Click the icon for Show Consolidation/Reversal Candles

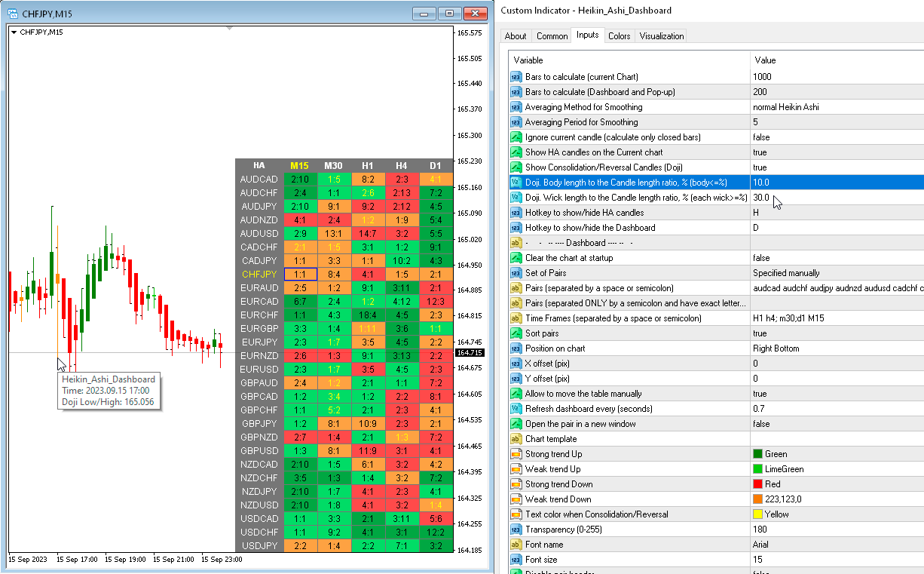[x=516, y=167]
